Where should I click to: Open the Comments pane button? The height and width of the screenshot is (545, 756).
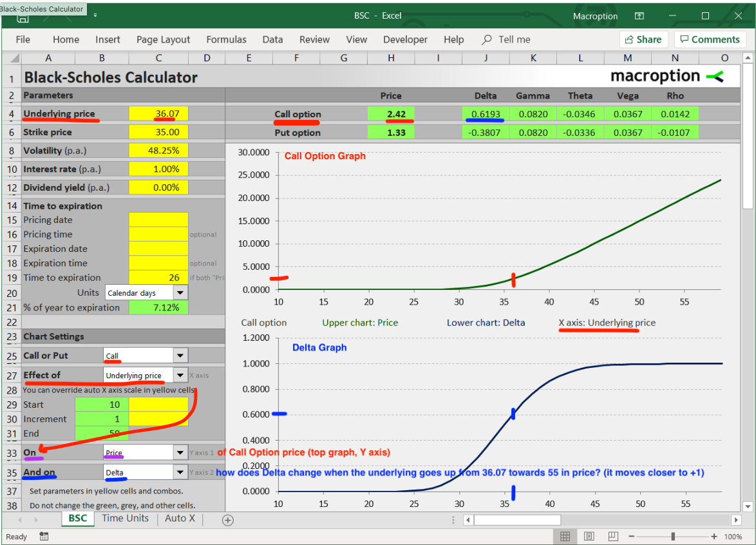[710, 39]
